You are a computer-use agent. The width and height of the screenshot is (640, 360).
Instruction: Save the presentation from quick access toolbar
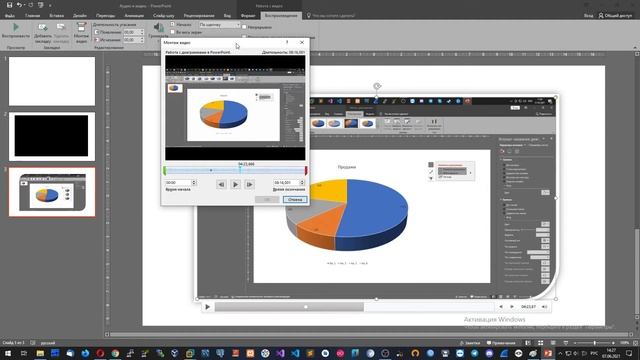pyautogui.click(x=9, y=5)
